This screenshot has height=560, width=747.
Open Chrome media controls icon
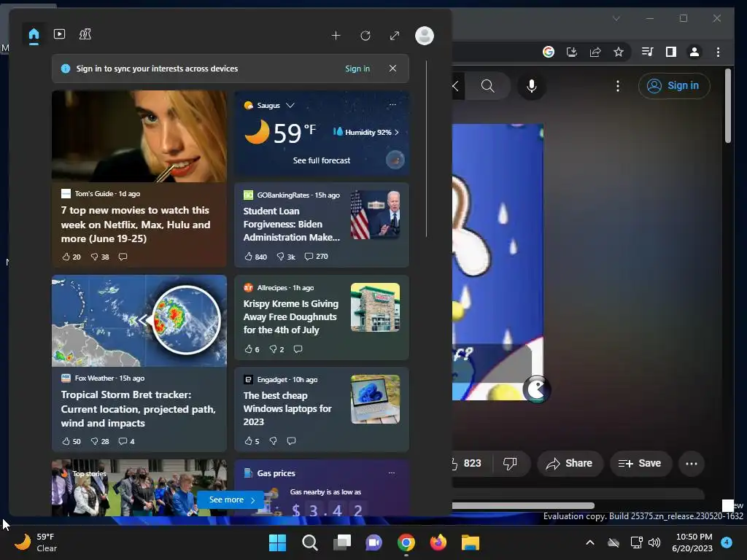648,52
